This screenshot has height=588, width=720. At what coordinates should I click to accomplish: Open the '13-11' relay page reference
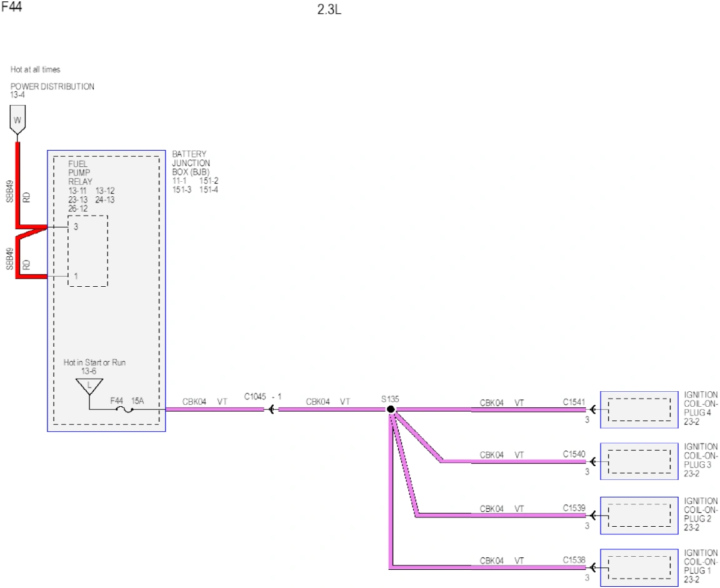click(x=77, y=191)
